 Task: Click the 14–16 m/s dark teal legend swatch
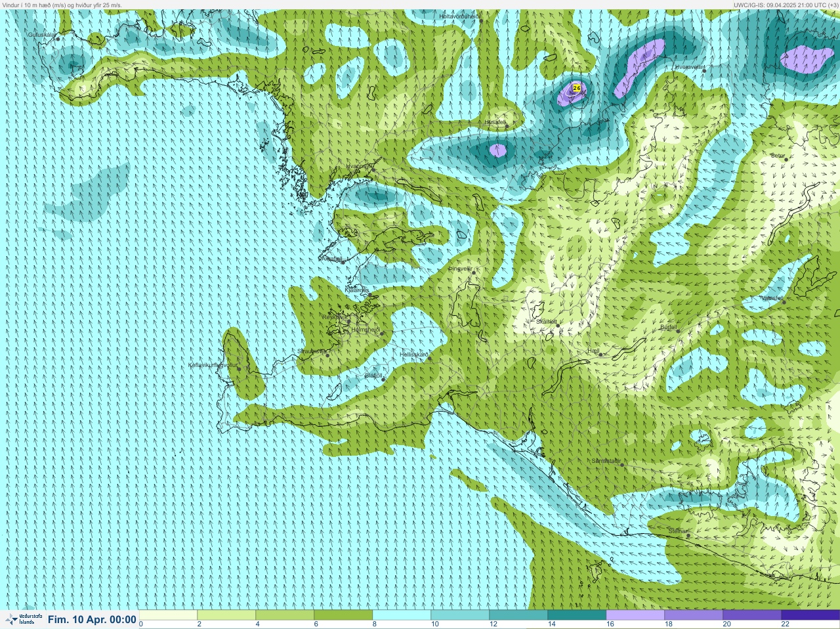tap(577, 615)
